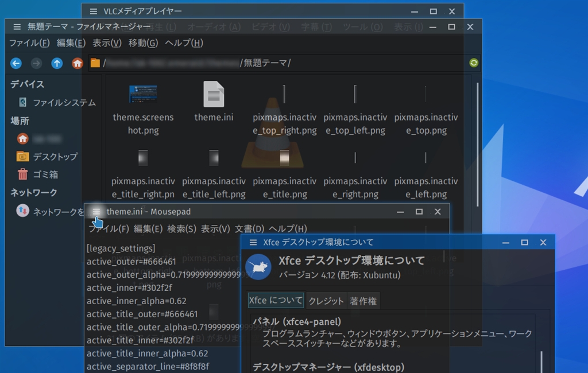Screen dimensions: 588x373
Task: Open home folder via toolbar home icon
Action: click(x=78, y=63)
